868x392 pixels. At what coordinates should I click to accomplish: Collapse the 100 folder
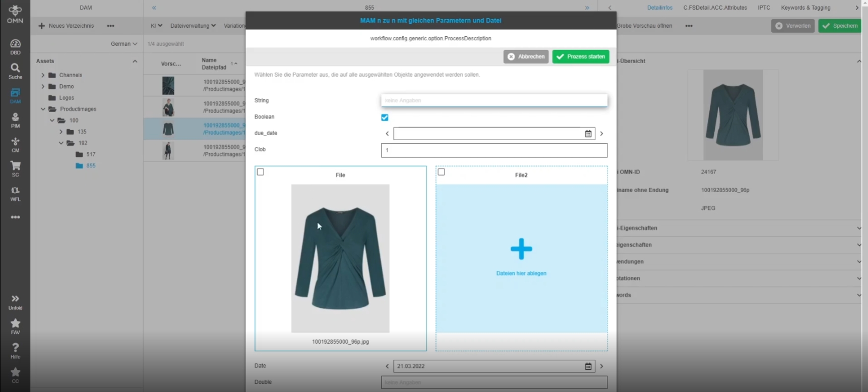52,121
